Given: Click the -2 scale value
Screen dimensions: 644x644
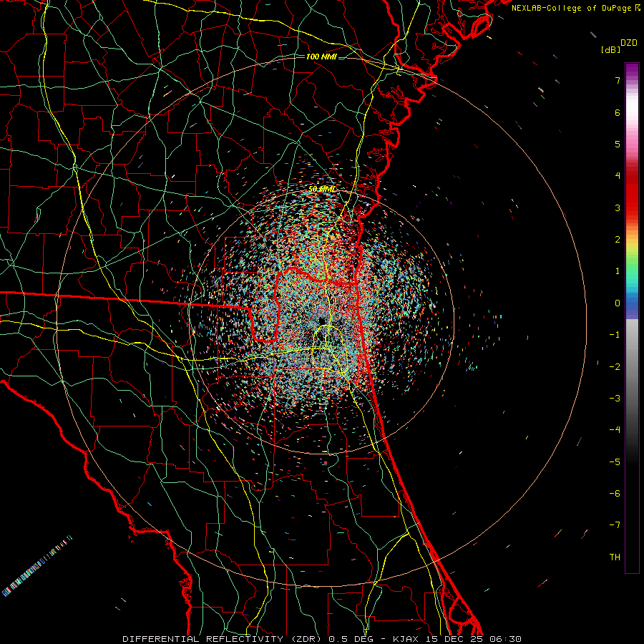Looking at the screenshot, I should coord(615,366).
